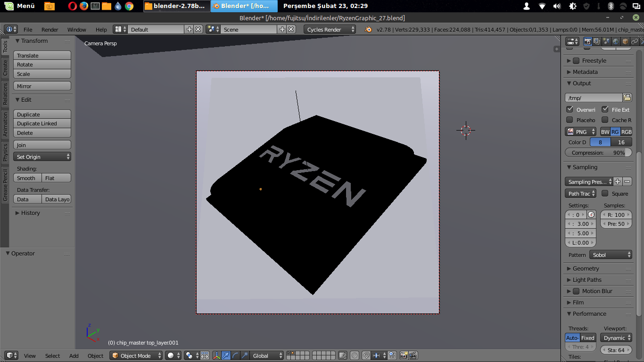The width and height of the screenshot is (644, 362).
Task: Open the Cycles Render engine dropdown
Action: point(330,29)
